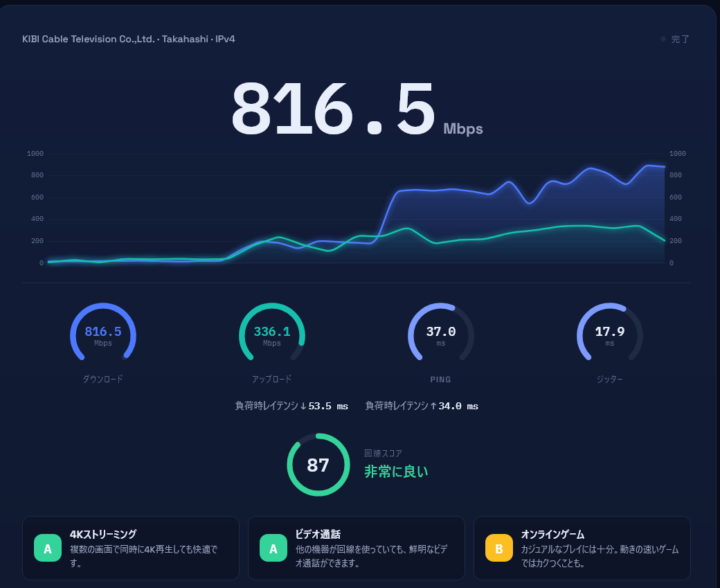
Task: Click the green A badge for 4Kストリーミング
Action: pyautogui.click(x=48, y=548)
